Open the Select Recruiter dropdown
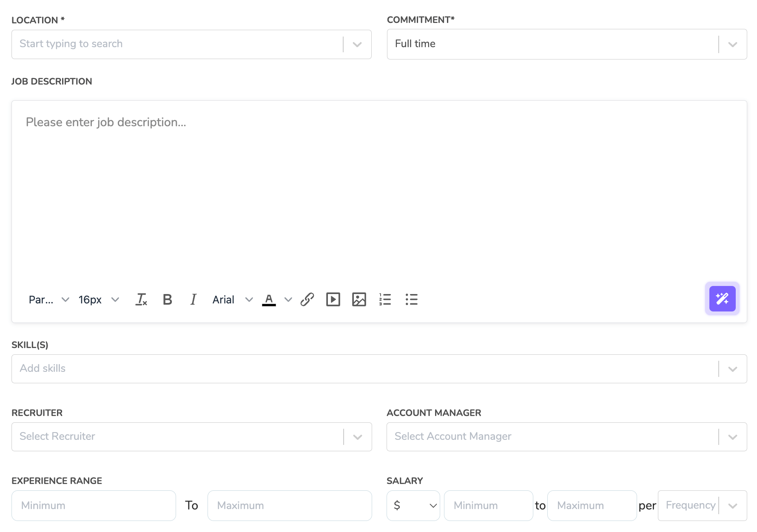757x532 pixels. pos(191,437)
